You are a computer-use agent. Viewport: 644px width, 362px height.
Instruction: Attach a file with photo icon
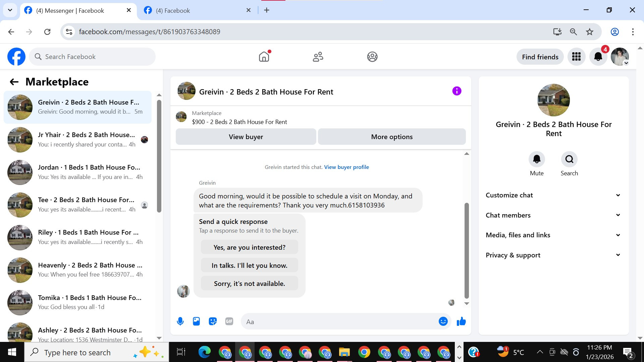click(x=196, y=321)
